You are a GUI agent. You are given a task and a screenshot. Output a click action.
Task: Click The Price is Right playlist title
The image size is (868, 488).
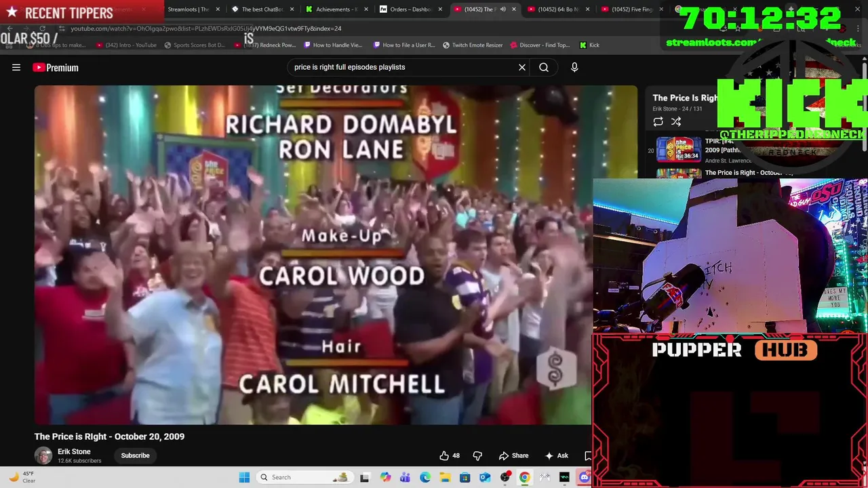point(685,98)
